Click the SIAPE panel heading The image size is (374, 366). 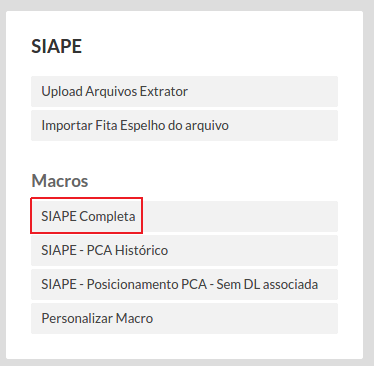56,46
